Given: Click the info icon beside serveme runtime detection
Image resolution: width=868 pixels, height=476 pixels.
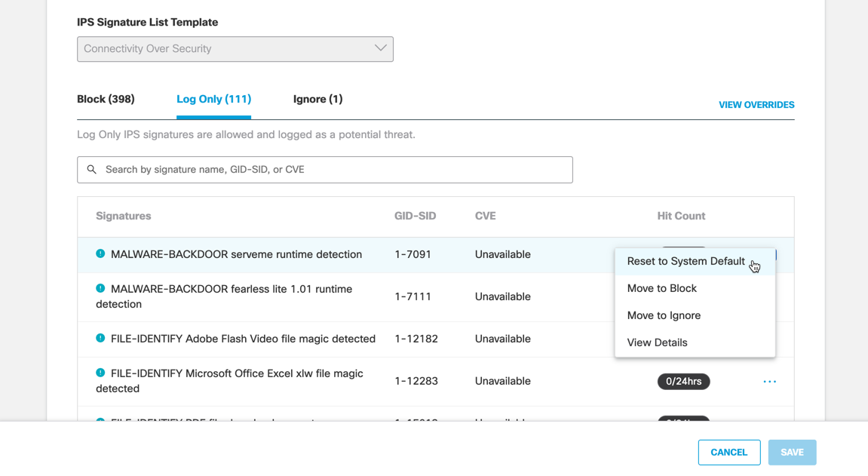Looking at the screenshot, I should click(x=100, y=253).
